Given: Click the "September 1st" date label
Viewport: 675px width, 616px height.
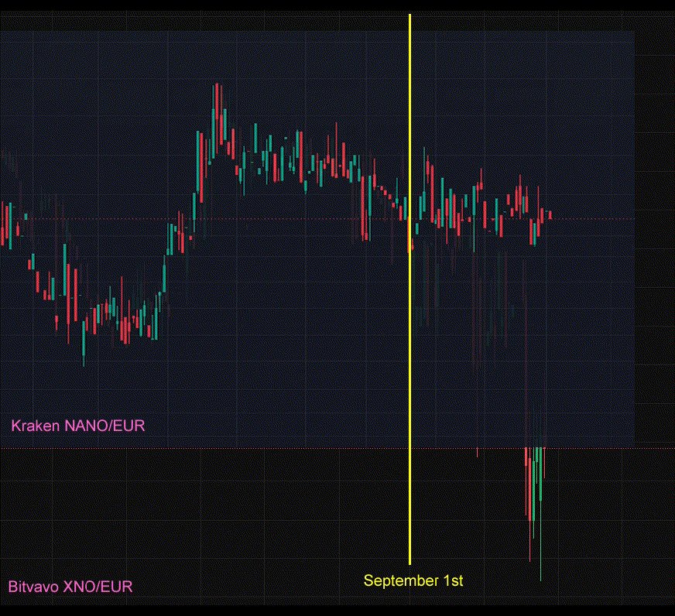Looking at the screenshot, I should click(x=413, y=580).
